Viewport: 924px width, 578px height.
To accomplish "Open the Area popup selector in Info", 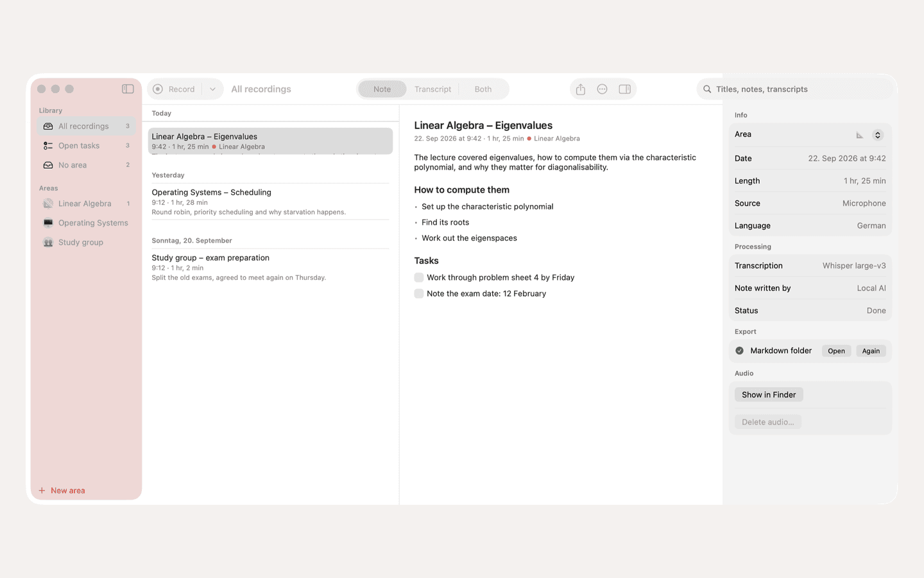I will tap(877, 135).
